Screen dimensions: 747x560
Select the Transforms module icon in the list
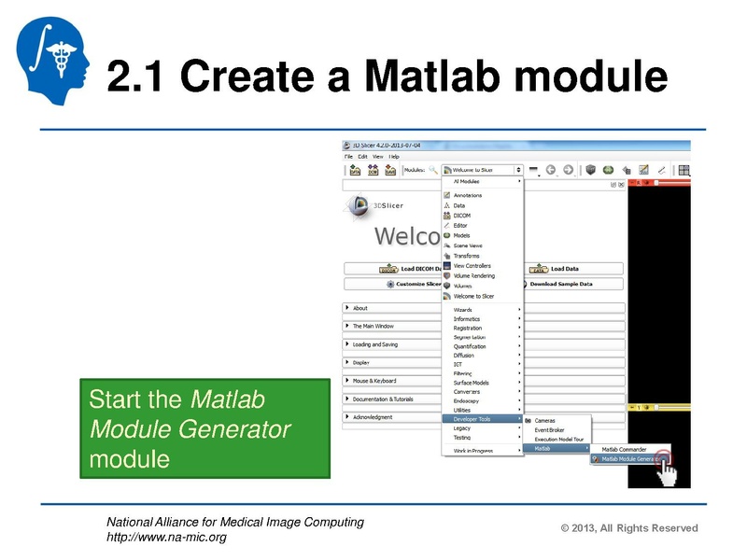(x=445, y=256)
